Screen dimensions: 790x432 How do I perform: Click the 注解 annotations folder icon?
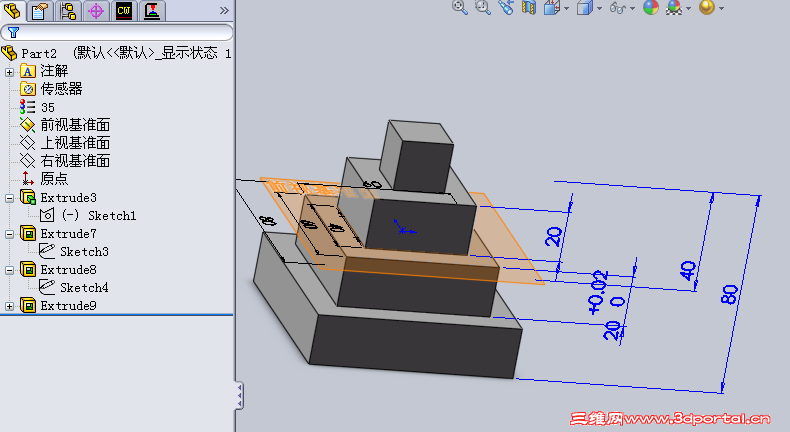click(x=28, y=71)
